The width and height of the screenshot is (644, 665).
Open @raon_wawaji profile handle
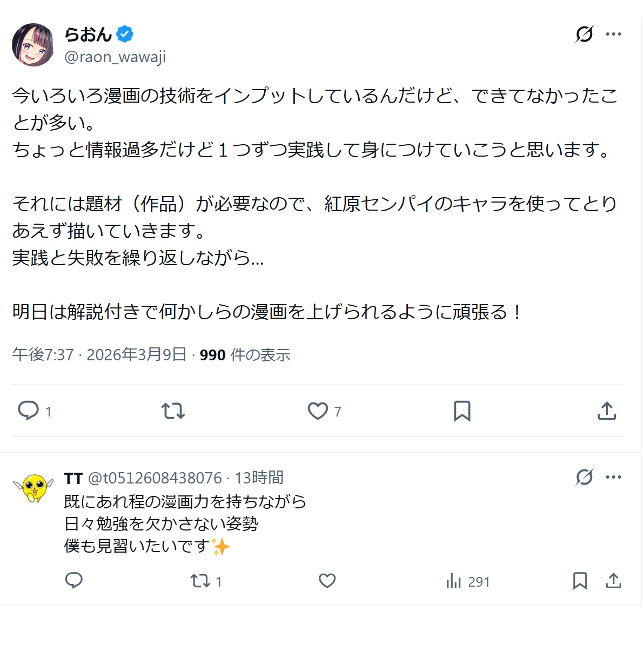coord(115,57)
